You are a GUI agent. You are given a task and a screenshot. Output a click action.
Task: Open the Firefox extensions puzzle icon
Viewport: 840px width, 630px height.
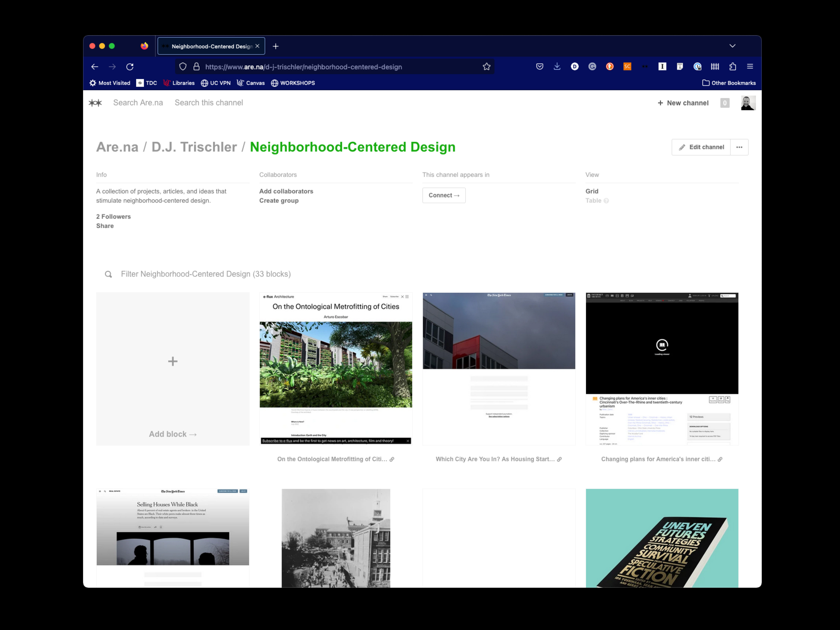pyautogui.click(x=733, y=66)
